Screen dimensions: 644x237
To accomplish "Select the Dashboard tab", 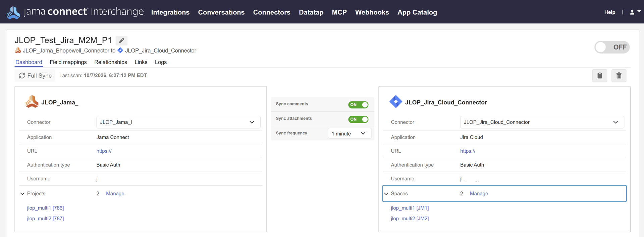I will [29, 62].
